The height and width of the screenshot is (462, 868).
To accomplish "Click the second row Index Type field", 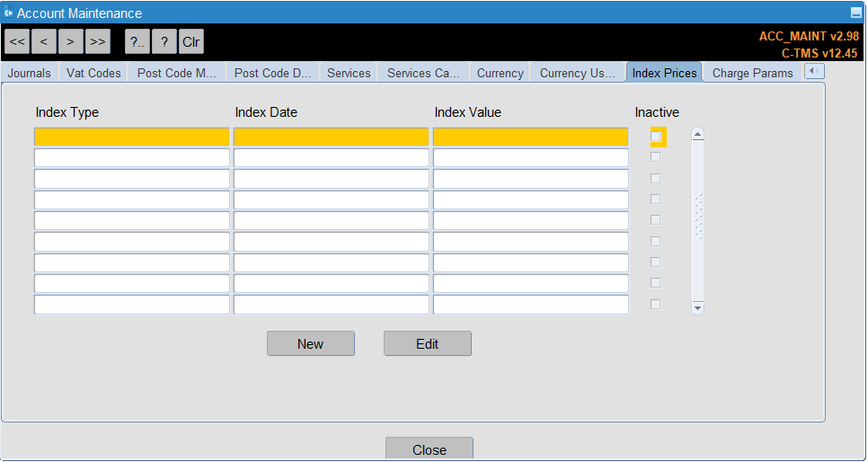I will point(132,158).
